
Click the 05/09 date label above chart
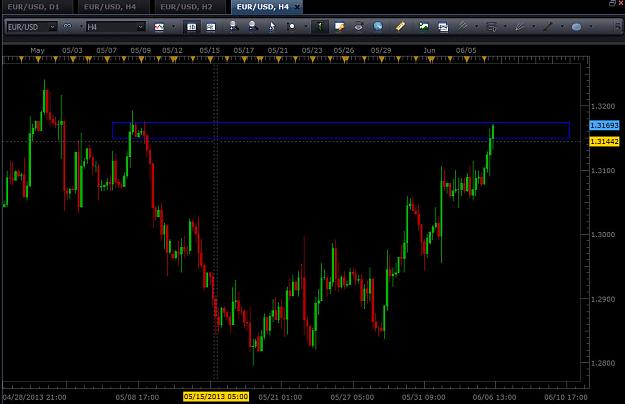click(141, 51)
